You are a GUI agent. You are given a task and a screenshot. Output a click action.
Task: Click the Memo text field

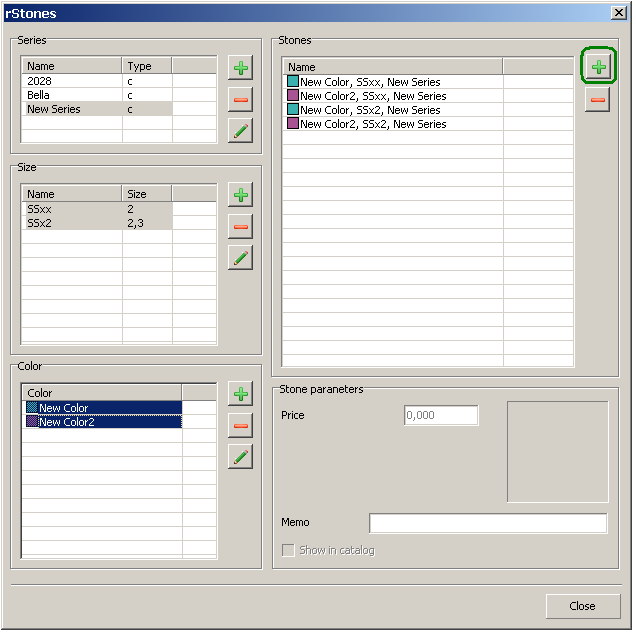click(488, 523)
